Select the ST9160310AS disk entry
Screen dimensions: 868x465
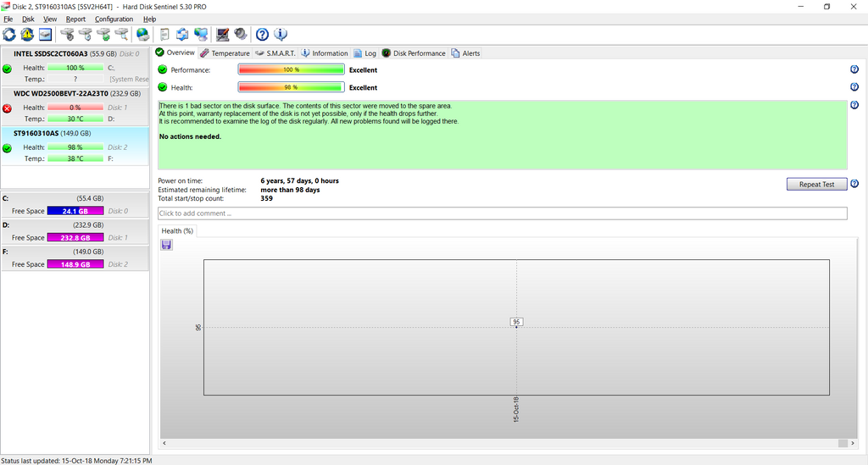tap(75, 146)
